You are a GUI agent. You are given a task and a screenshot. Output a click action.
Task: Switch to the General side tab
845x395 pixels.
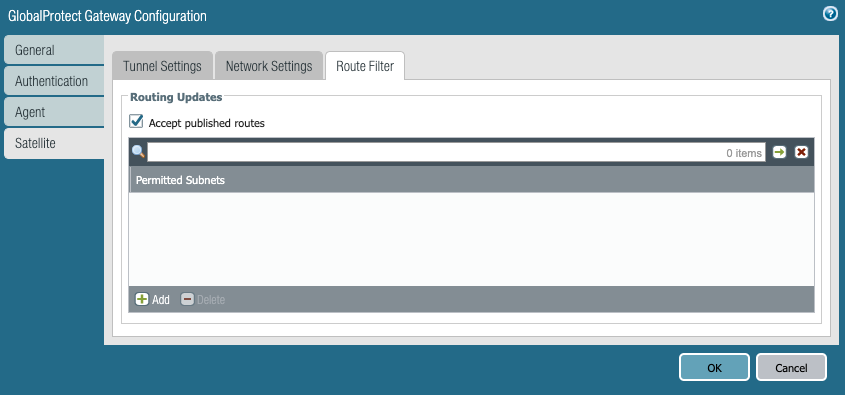[x=54, y=50]
